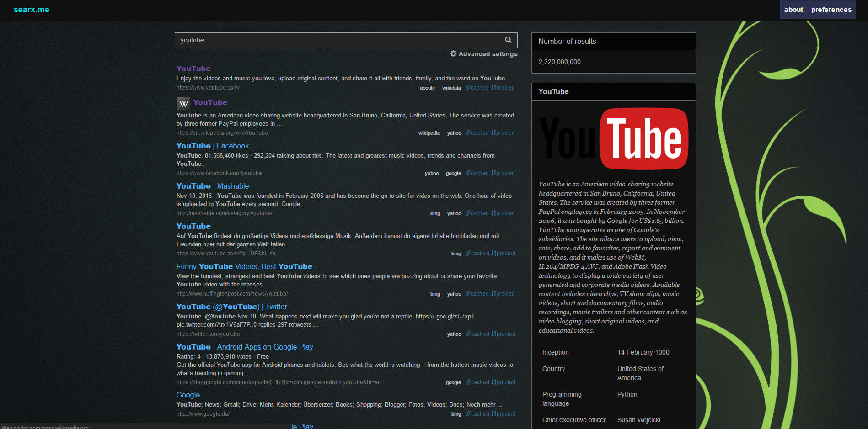Screen dimensions: 868x429
Task: Open cached link for Wikipedia result
Action: coord(477,133)
